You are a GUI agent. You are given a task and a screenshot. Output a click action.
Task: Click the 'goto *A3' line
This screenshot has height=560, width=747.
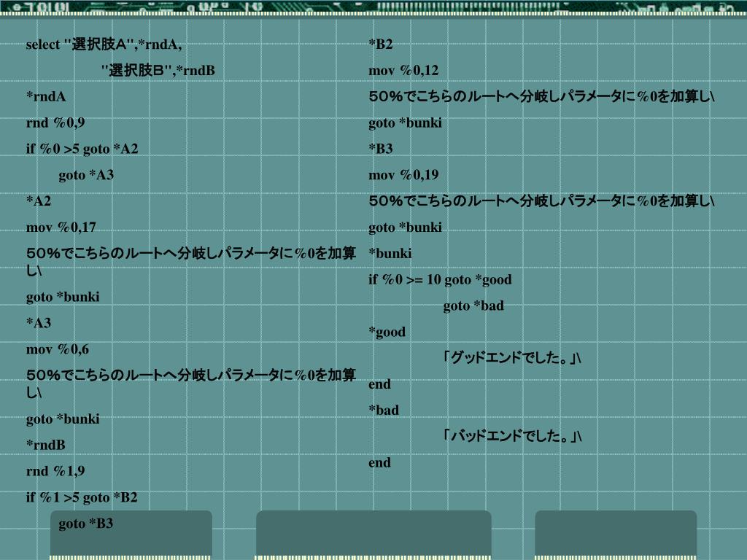point(86,175)
